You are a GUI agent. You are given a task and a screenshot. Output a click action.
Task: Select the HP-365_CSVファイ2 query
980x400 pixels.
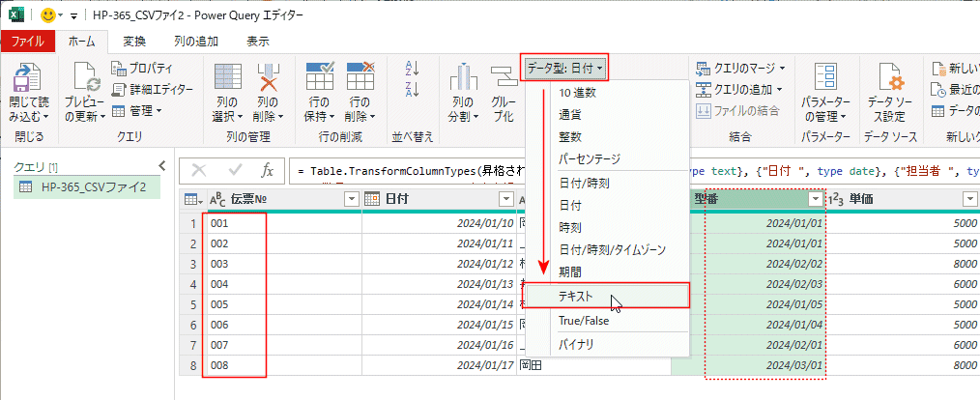93,187
